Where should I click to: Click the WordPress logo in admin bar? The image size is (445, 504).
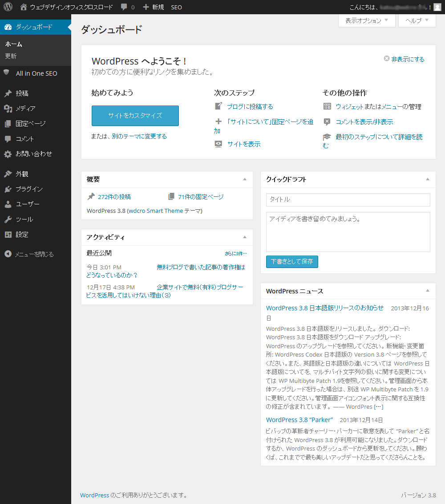click(8, 7)
